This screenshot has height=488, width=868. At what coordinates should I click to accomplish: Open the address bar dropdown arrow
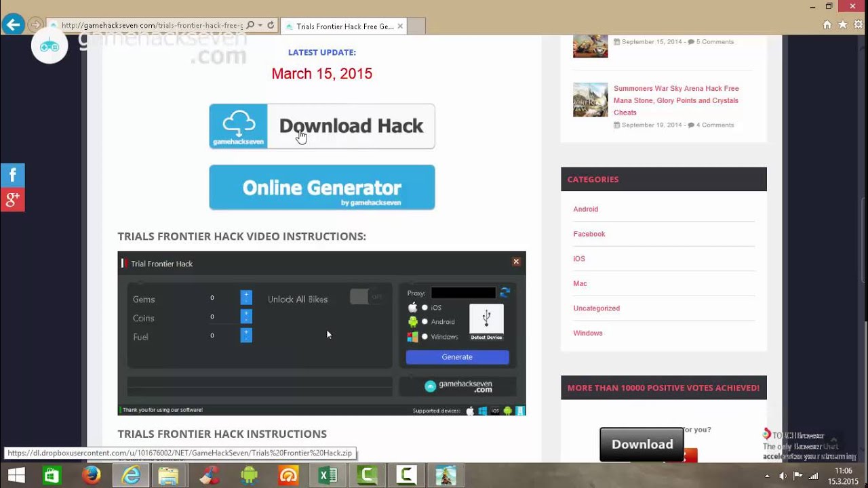pyautogui.click(x=260, y=25)
